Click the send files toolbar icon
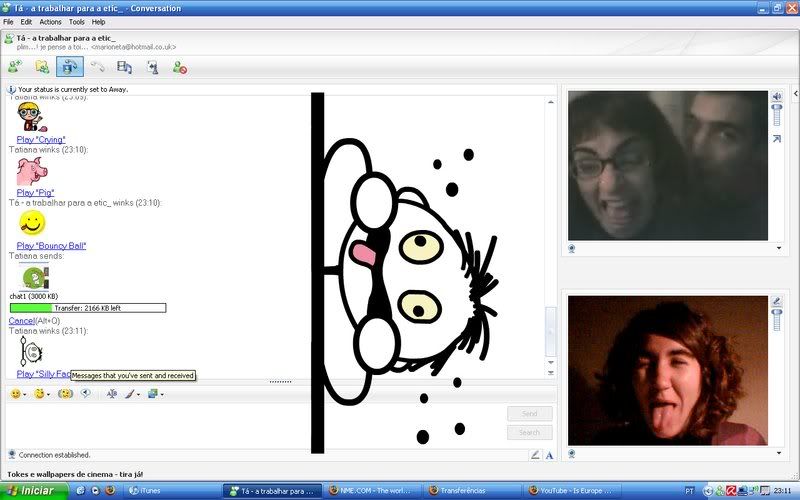800x500 pixels. point(42,67)
